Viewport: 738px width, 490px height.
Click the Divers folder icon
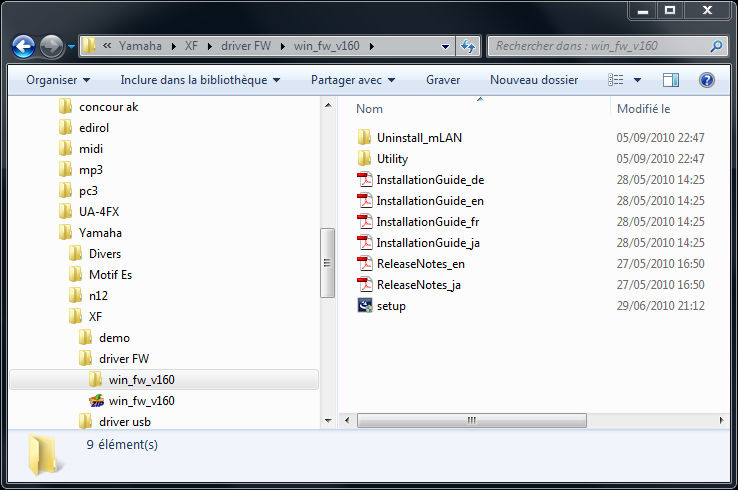click(x=75, y=254)
